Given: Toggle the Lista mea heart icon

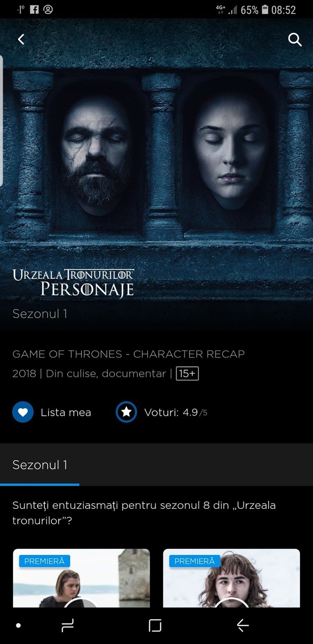Looking at the screenshot, I should [23, 412].
